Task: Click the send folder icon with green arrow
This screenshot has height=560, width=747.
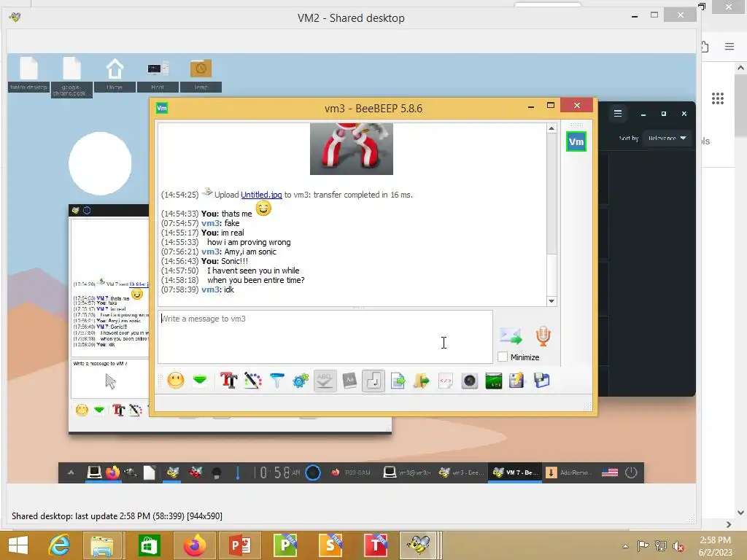Action: (421, 381)
